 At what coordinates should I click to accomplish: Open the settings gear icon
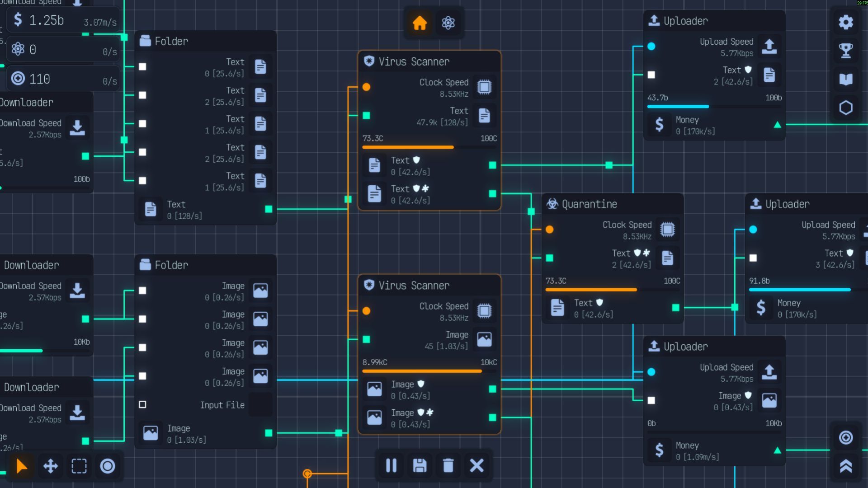click(845, 22)
